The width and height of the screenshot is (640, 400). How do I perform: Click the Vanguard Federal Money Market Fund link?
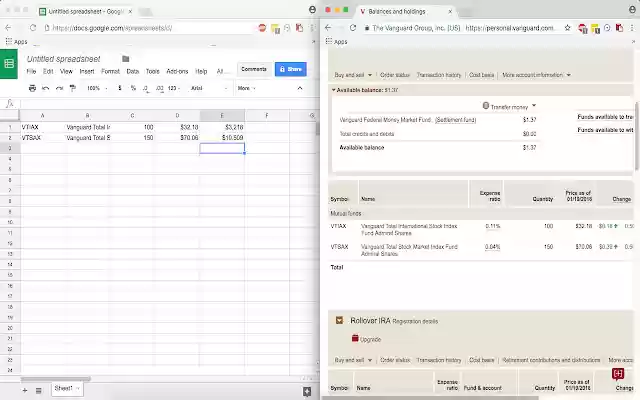(x=385, y=120)
